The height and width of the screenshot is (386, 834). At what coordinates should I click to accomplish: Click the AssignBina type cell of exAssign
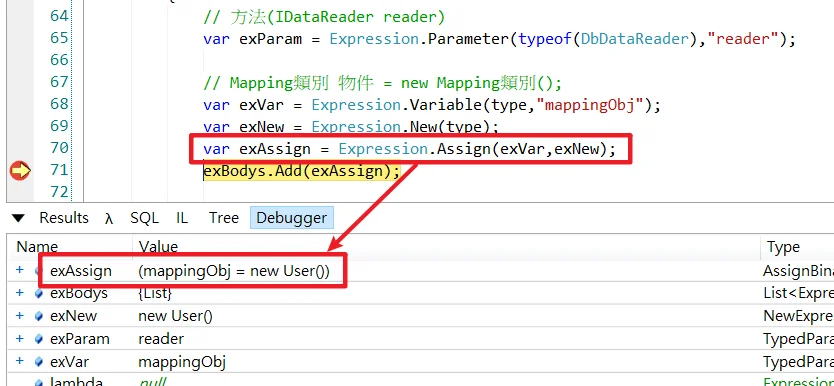[x=798, y=271]
